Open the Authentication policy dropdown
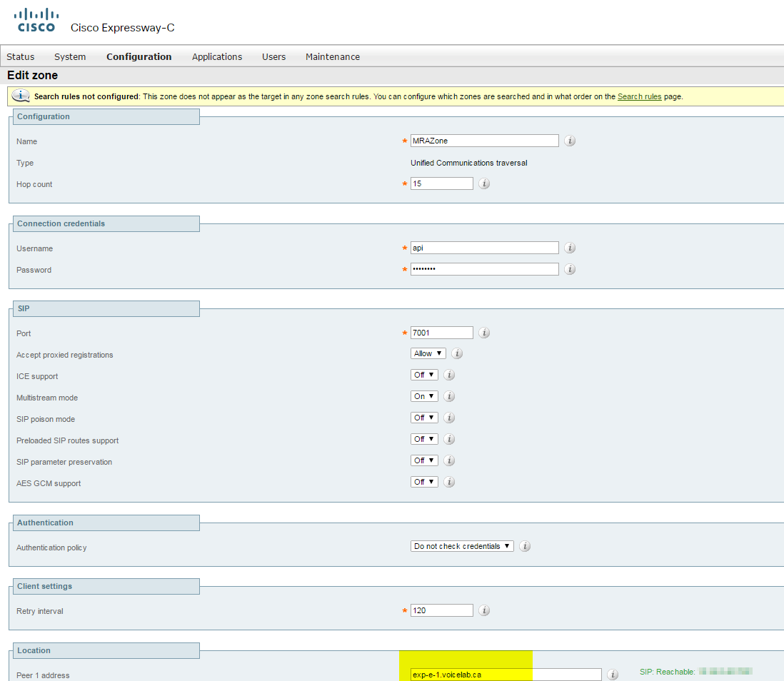784x681 pixels. coord(462,547)
